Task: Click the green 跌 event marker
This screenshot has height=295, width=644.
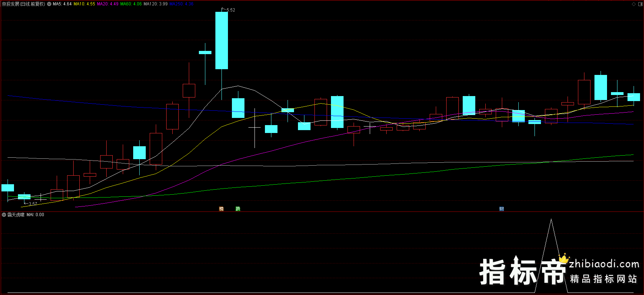Action: coord(238,209)
